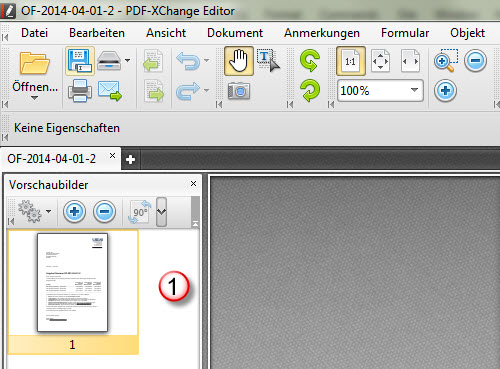Select the snapshot camera tool
Viewport: 500px width, 369px height.
coord(239,91)
